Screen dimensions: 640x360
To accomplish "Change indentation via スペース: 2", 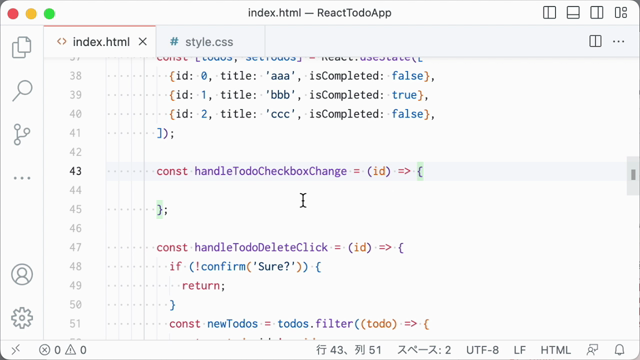I will click(424, 350).
